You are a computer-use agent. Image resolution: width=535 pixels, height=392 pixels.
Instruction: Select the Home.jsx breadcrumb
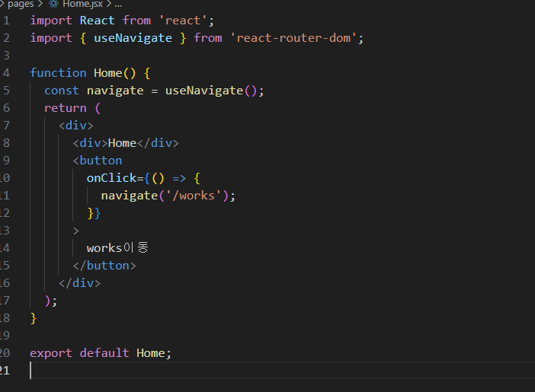click(x=82, y=4)
